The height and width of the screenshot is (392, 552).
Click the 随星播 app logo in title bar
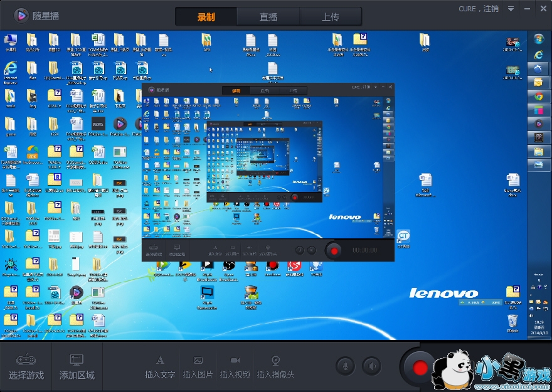[x=21, y=15]
